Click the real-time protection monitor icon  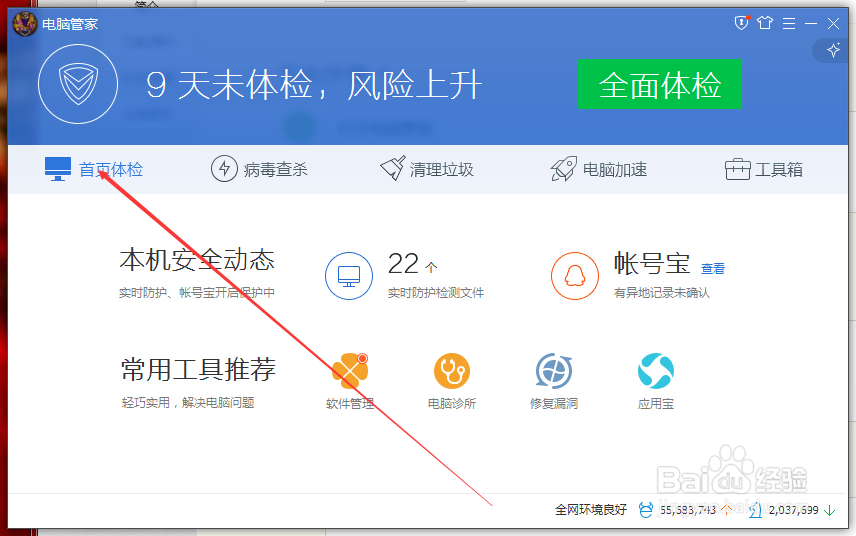coord(349,276)
